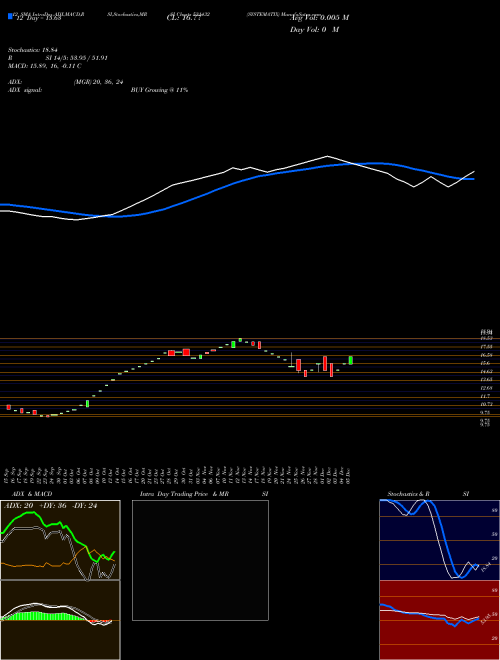Image resolution: width=500 pixels, height=660 pixels.
Task: Click the '15.6' price axis label
Action: point(485,363)
